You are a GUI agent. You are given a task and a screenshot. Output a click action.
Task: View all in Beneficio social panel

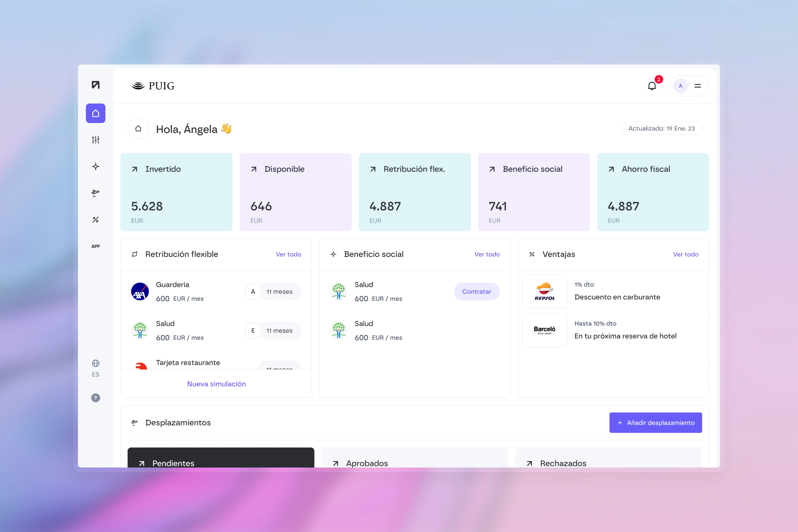[x=487, y=254]
